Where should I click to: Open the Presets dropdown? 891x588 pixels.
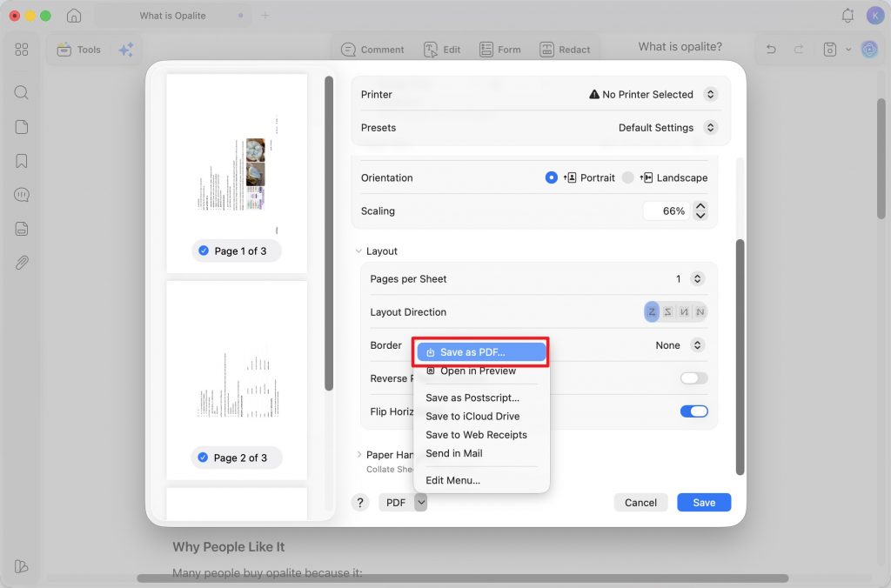coord(710,127)
